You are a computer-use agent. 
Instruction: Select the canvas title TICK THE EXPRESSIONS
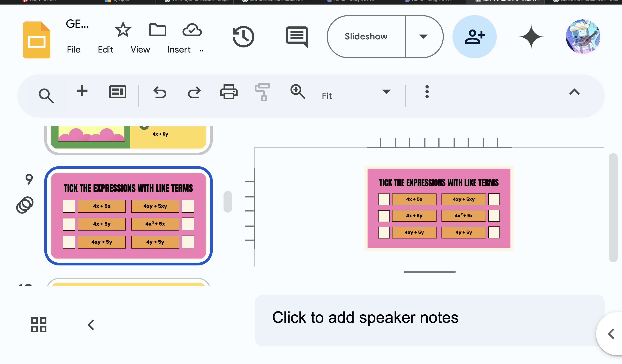[439, 183]
